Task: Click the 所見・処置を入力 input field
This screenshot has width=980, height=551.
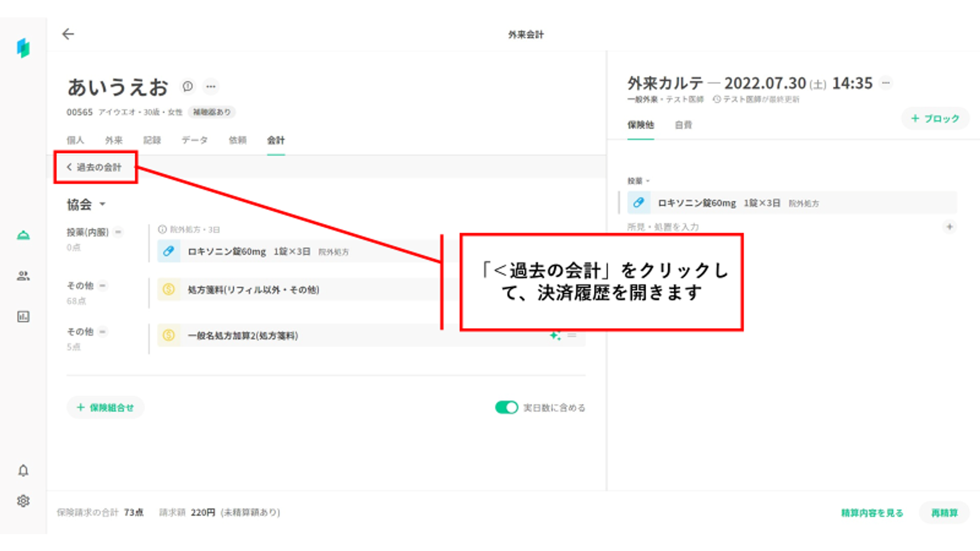Action: click(663, 227)
